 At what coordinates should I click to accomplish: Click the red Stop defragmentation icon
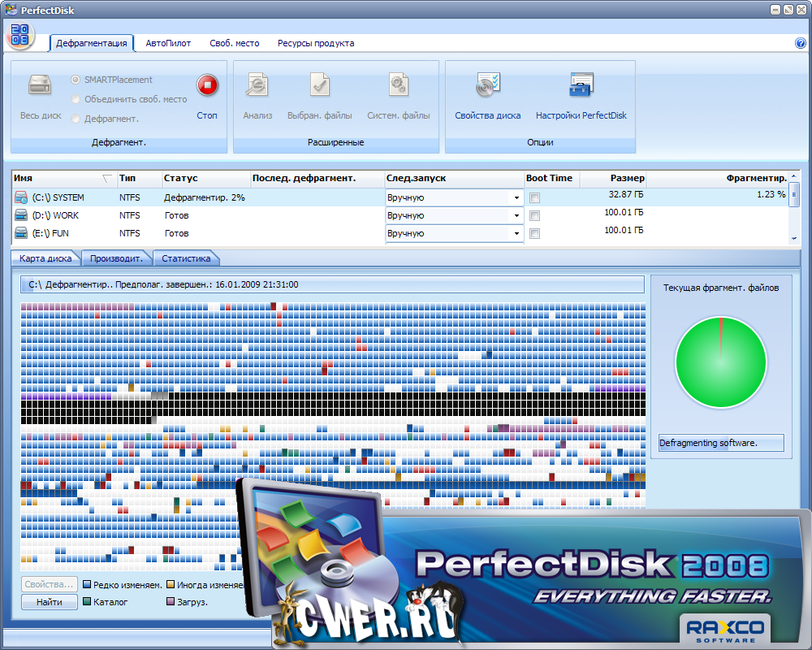click(208, 84)
